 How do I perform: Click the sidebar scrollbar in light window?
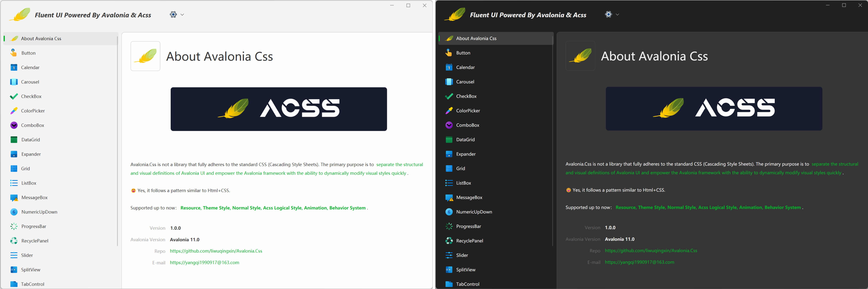click(117, 142)
